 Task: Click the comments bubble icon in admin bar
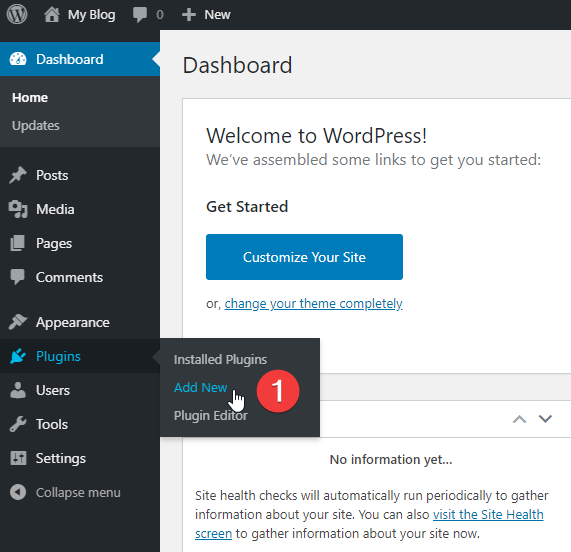140,15
